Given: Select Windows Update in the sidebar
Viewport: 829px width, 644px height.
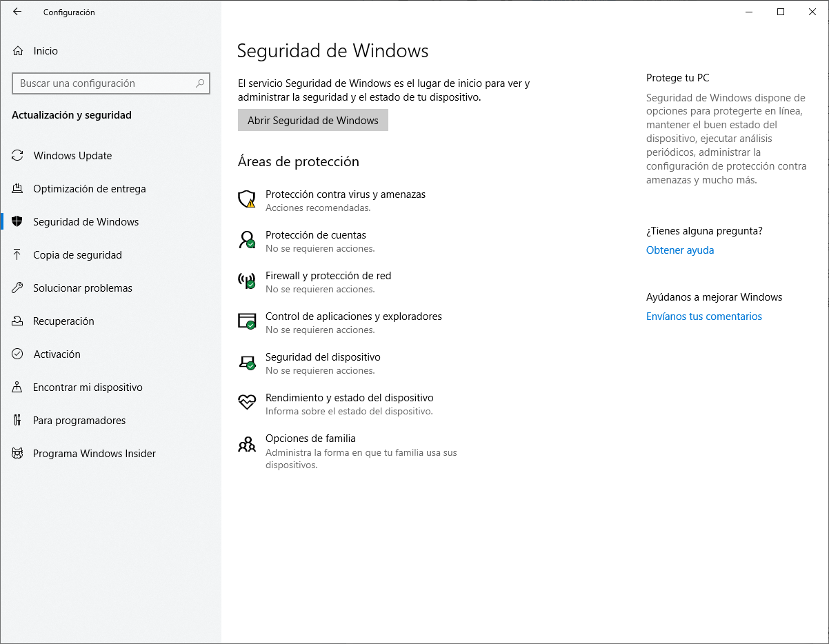Looking at the screenshot, I should click(x=72, y=155).
